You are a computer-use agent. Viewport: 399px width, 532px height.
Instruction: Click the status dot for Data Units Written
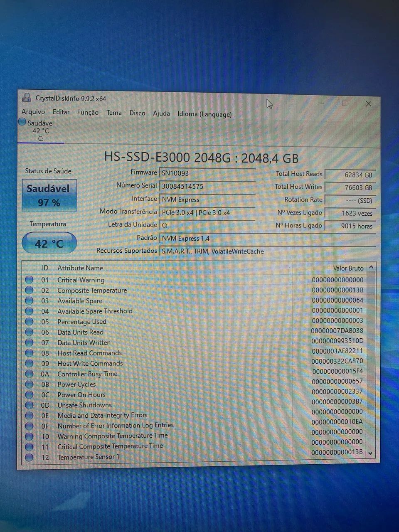pyautogui.click(x=29, y=342)
